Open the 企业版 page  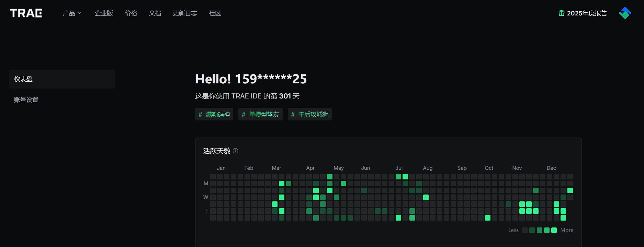[104, 13]
